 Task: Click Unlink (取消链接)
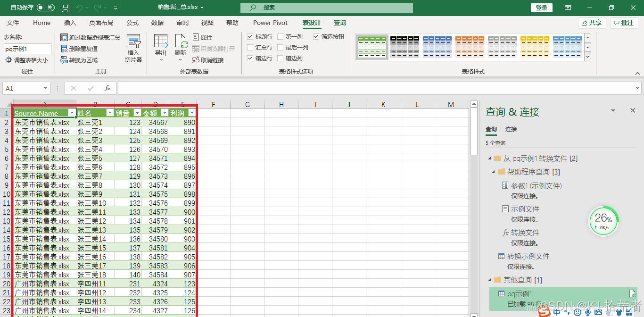click(x=208, y=60)
